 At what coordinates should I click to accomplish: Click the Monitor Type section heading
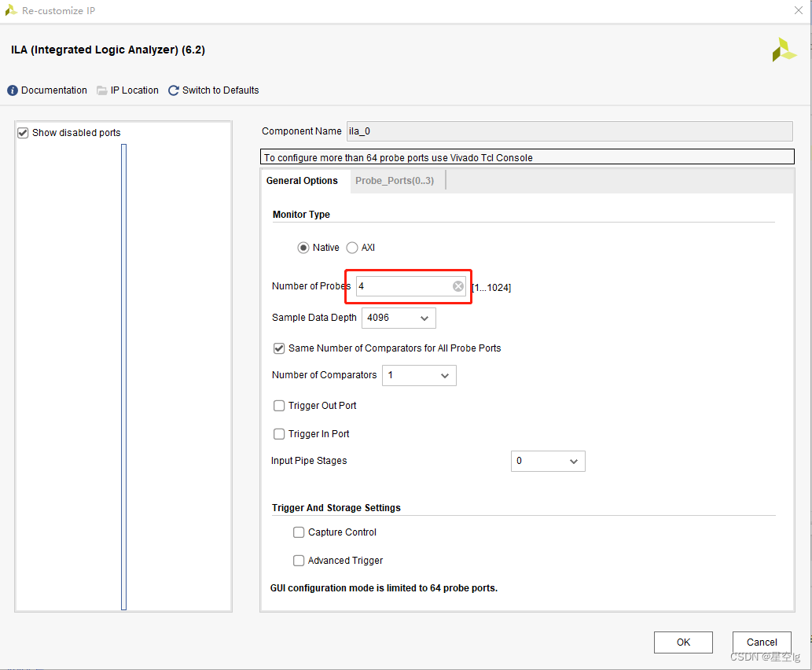[x=301, y=215]
